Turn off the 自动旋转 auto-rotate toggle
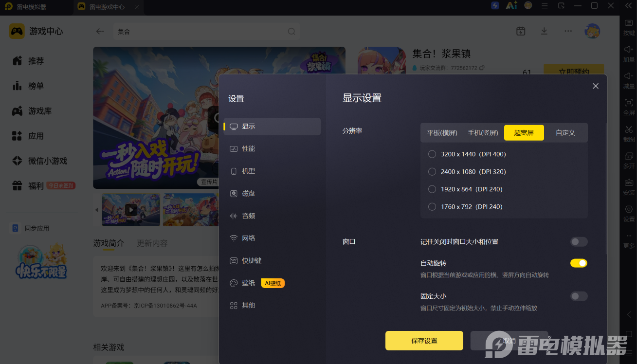637x364 pixels. pyautogui.click(x=579, y=263)
